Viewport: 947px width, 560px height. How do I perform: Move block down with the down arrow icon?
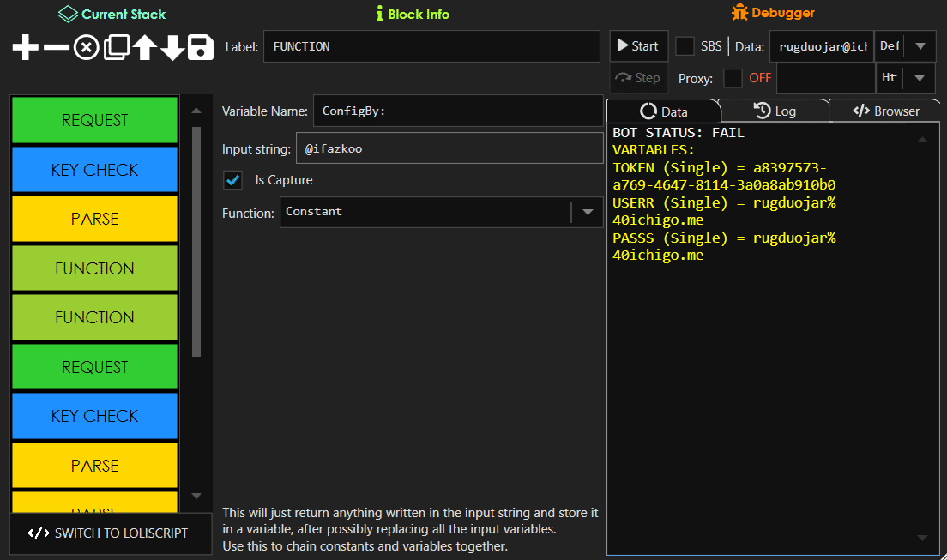pos(172,47)
